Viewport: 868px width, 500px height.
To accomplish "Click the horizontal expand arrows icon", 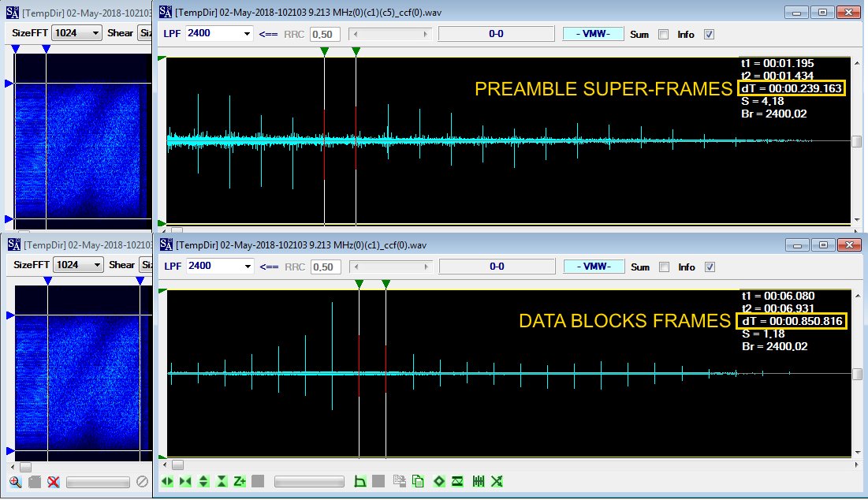I will tap(167, 481).
